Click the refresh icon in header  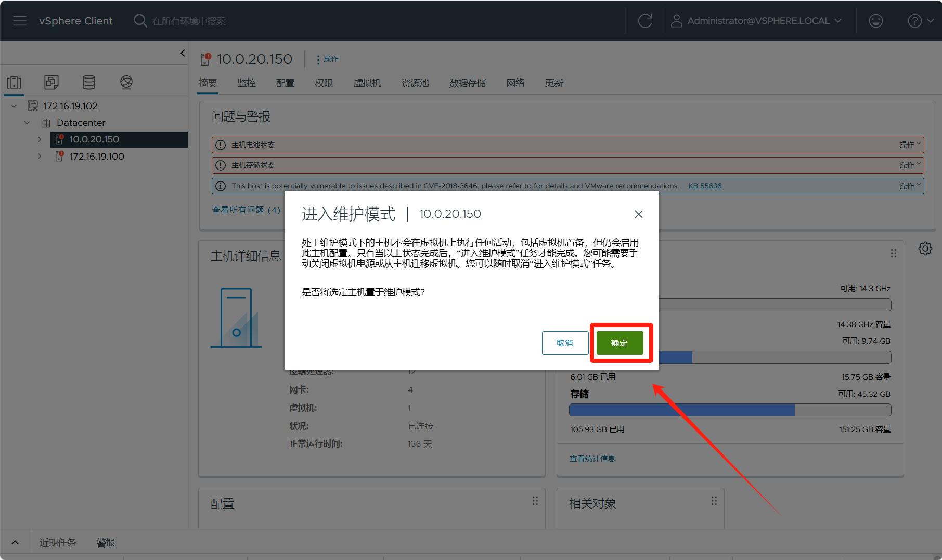pyautogui.click(x=645, y=21)
